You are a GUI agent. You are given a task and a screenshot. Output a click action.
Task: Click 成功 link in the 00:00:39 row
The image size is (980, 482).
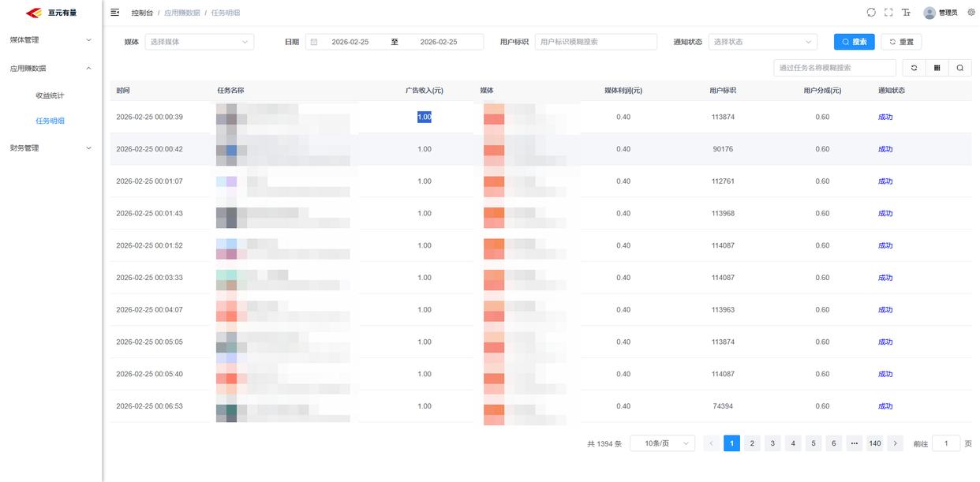pos(885,117)
